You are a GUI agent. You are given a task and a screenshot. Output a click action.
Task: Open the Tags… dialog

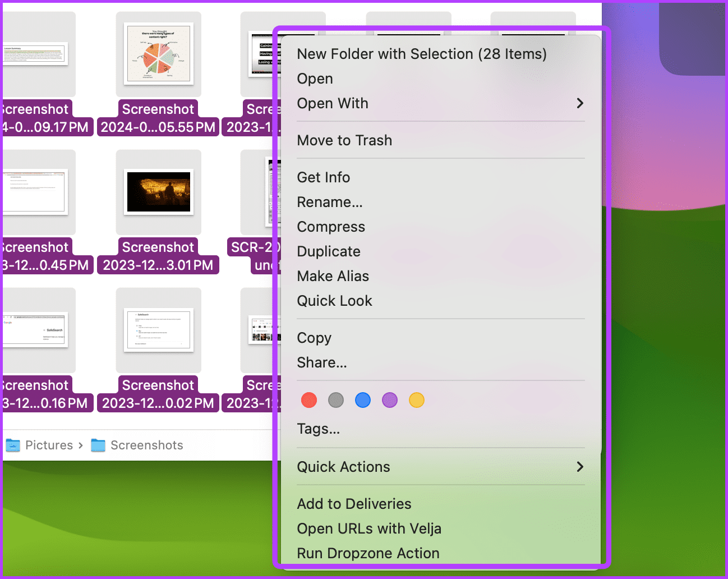point(319,429)
